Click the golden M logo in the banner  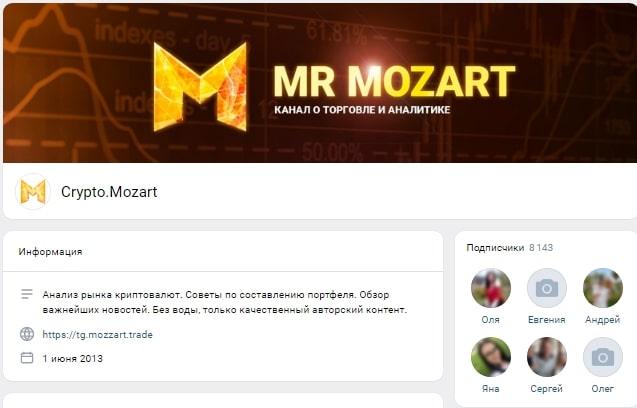click(x=200, y=87)
